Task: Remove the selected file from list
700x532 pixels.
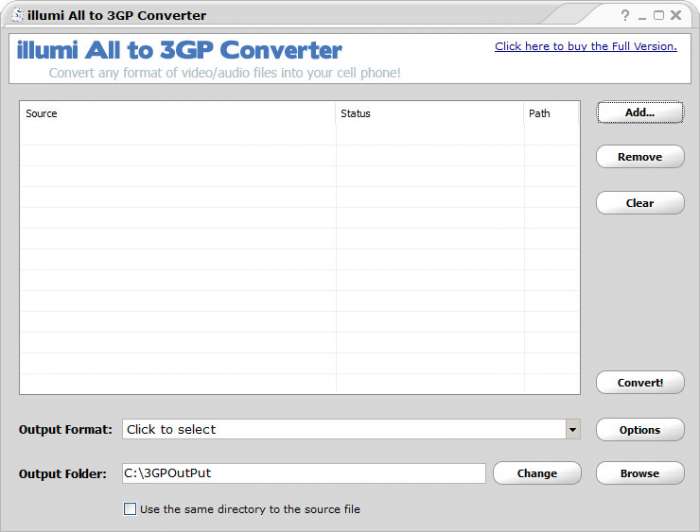Action: (x=640, y=157)
